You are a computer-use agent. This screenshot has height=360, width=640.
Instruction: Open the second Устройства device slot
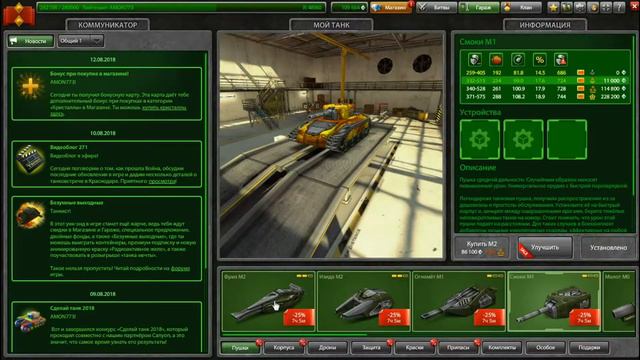click(x=523, y=140)
